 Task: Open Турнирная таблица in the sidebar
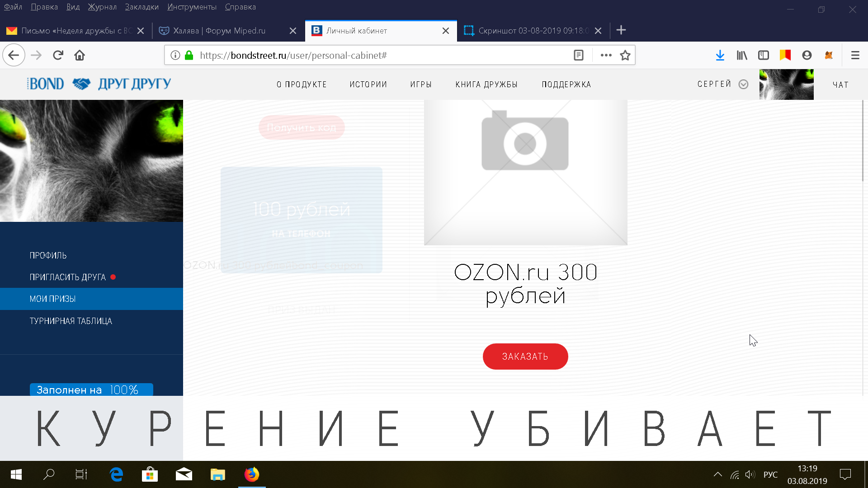click(x=71, y=321)
